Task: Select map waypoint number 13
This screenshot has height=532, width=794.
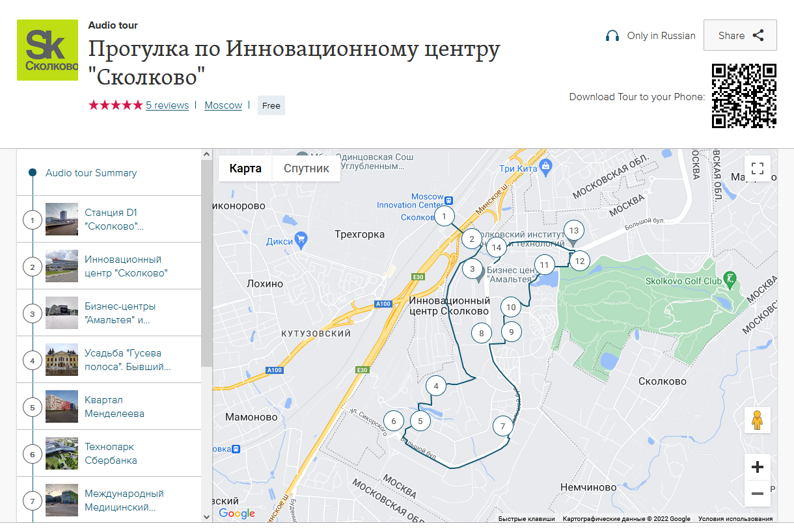Action: click(573, 230)
